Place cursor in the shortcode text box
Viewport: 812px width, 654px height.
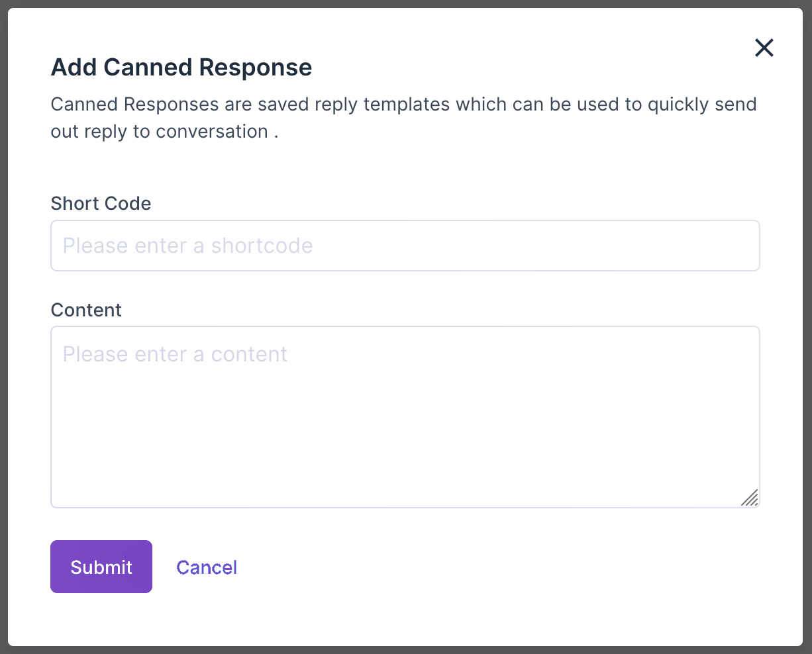click(x=405, y=246)
